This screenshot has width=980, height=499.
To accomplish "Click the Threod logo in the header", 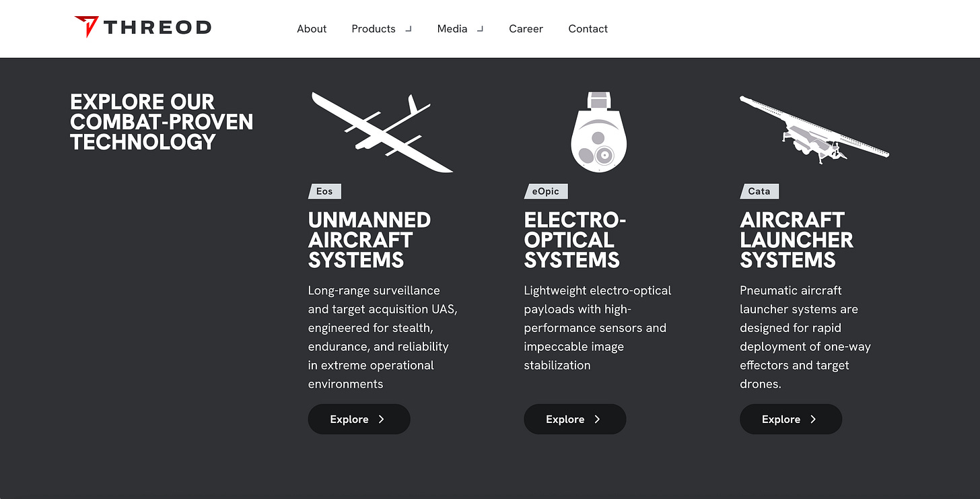I will 143,27.
